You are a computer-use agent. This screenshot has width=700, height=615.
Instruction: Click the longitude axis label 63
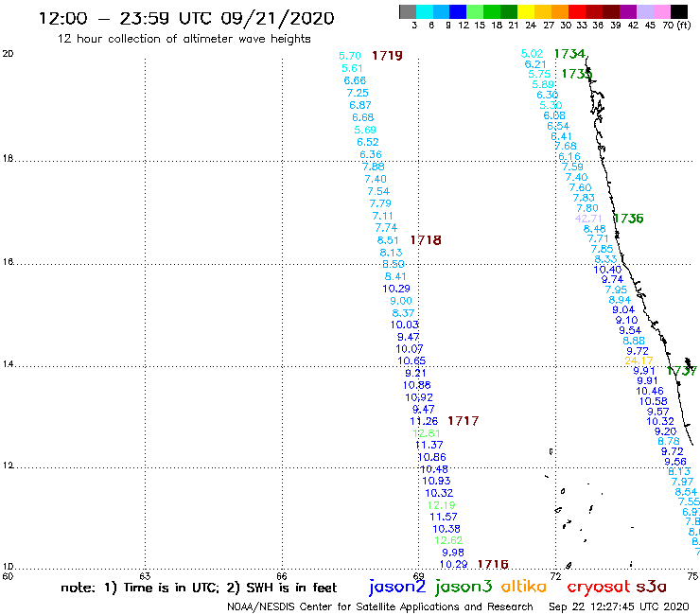145,576
